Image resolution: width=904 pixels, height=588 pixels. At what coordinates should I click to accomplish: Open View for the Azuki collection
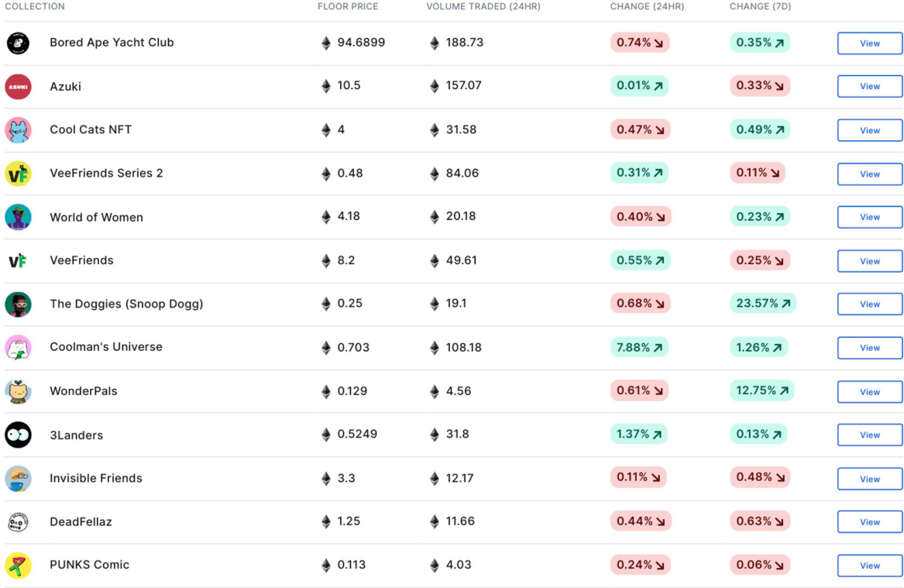(x=869, y=87)
